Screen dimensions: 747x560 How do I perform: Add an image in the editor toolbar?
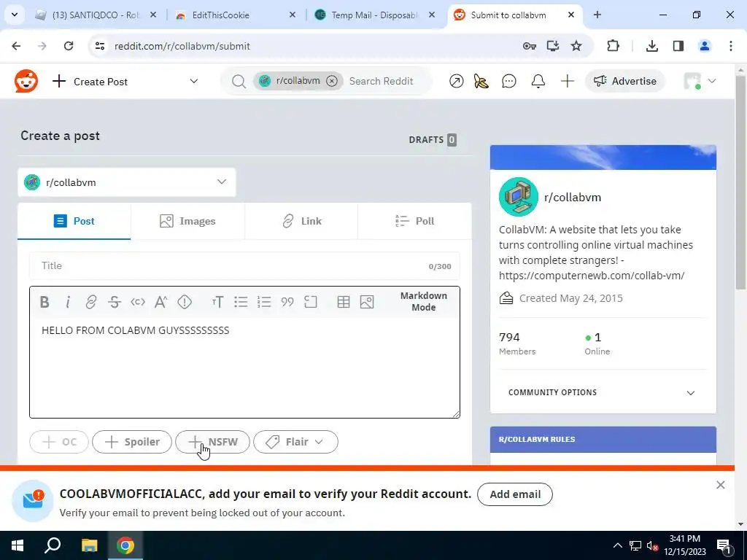click(x=367, y=302)
